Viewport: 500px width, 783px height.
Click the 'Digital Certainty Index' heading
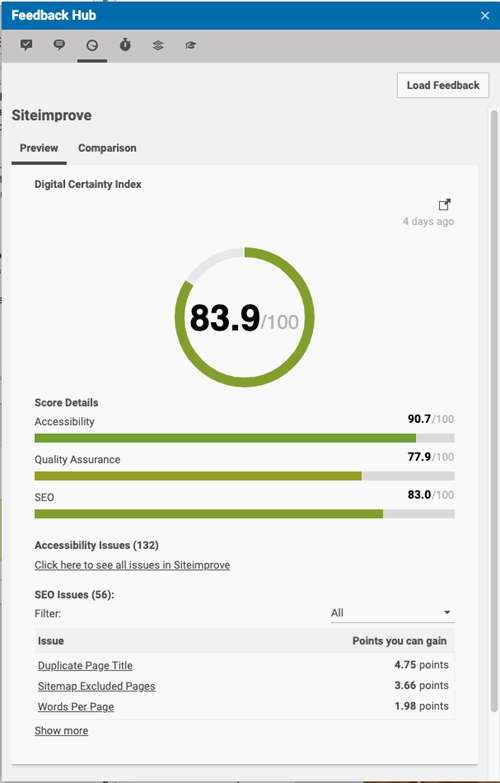pyautogui.click(x=88, y=184)
